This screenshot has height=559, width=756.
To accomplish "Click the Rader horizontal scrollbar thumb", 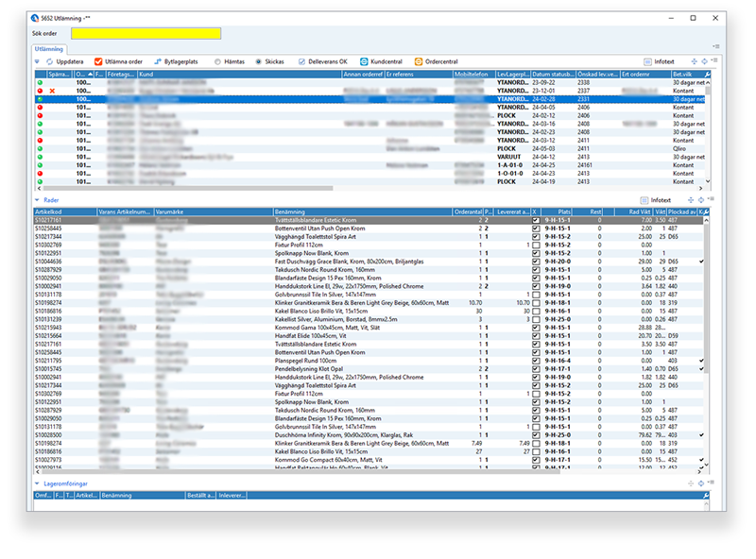I will click(301, 472).
